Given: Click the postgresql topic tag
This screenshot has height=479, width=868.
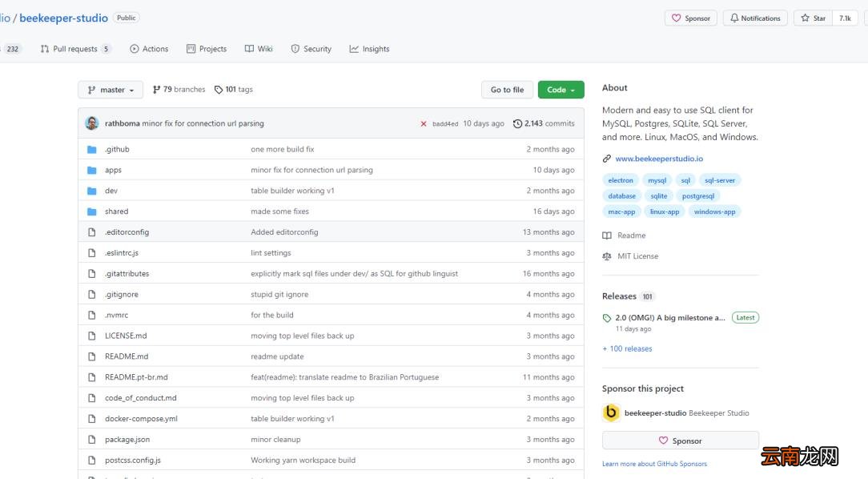Looking at the screenshot, I should pos(698,196).
